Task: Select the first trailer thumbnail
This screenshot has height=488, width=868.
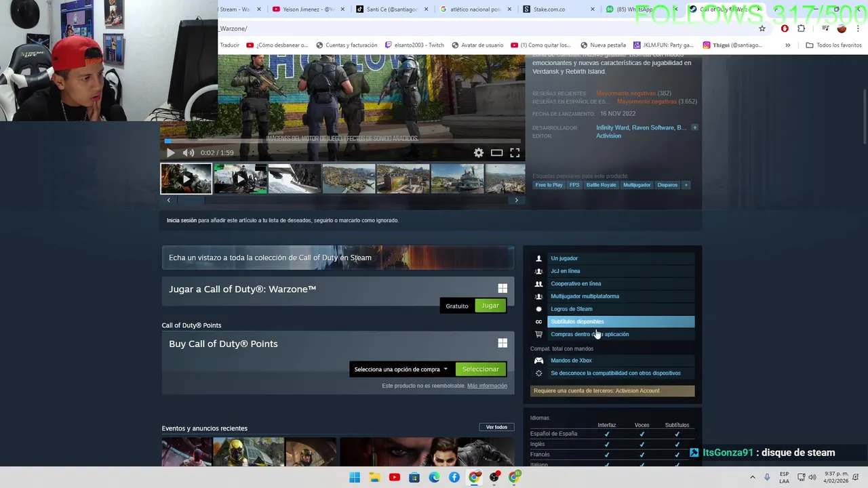Action: click(x=186, y=179)
